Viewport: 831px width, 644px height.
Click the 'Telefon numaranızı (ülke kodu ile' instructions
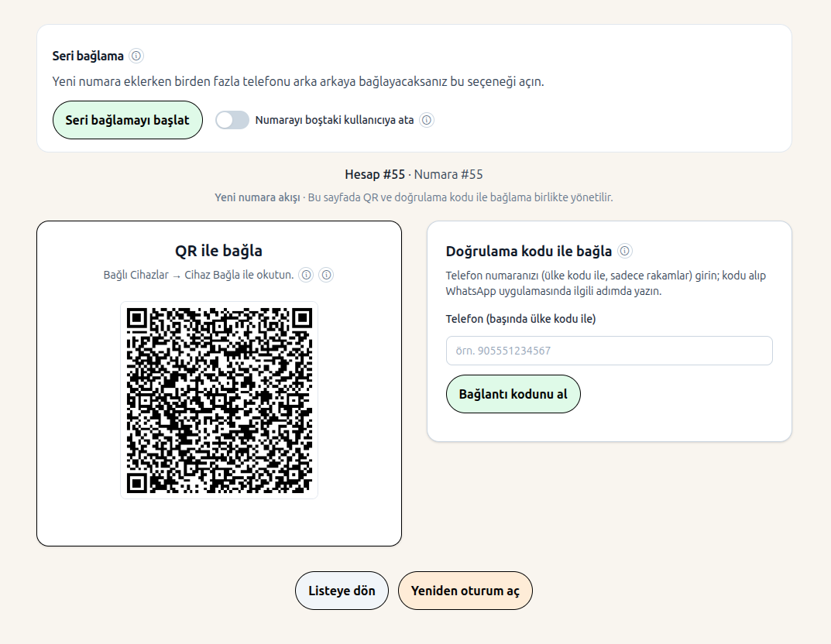tap(606, 283)
